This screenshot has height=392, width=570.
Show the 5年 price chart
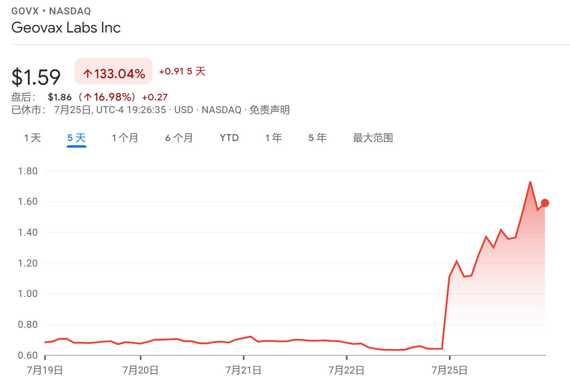318,138
